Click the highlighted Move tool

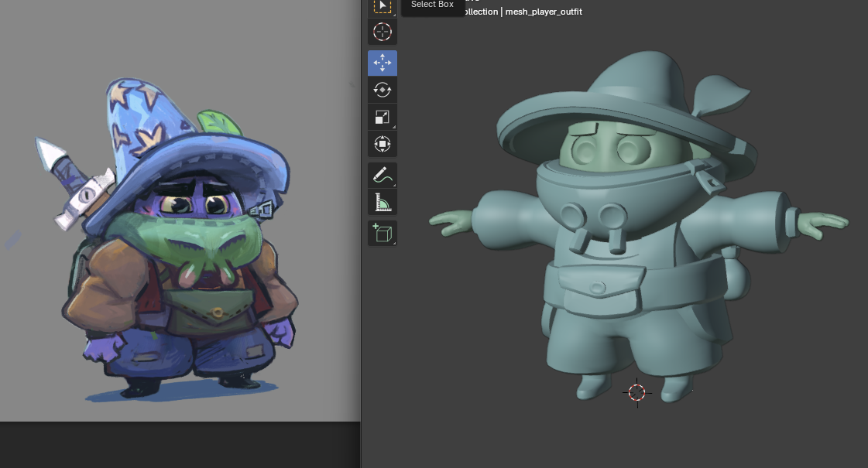[x=382, y=63]
